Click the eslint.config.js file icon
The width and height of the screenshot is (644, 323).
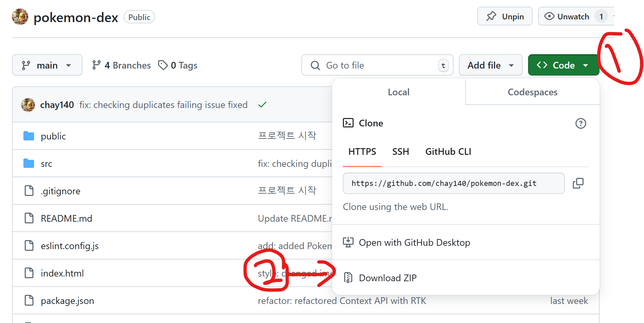click(x=29, y=246)
